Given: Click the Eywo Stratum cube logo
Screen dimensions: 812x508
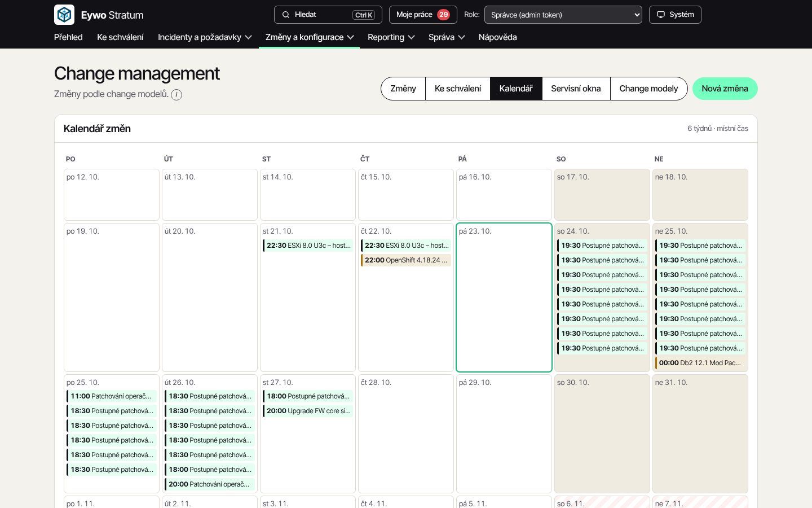Looking at the screenshot, I should point(64,15).
